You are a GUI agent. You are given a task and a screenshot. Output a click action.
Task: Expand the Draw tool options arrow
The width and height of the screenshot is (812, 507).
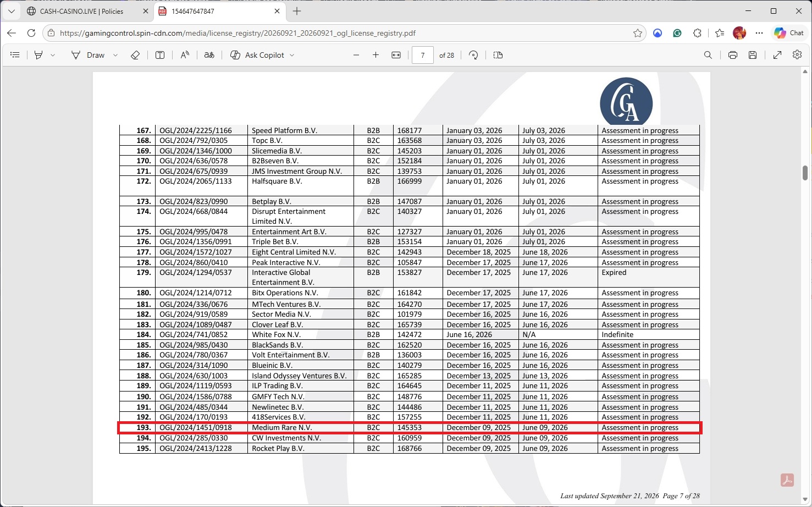[115, 55]
